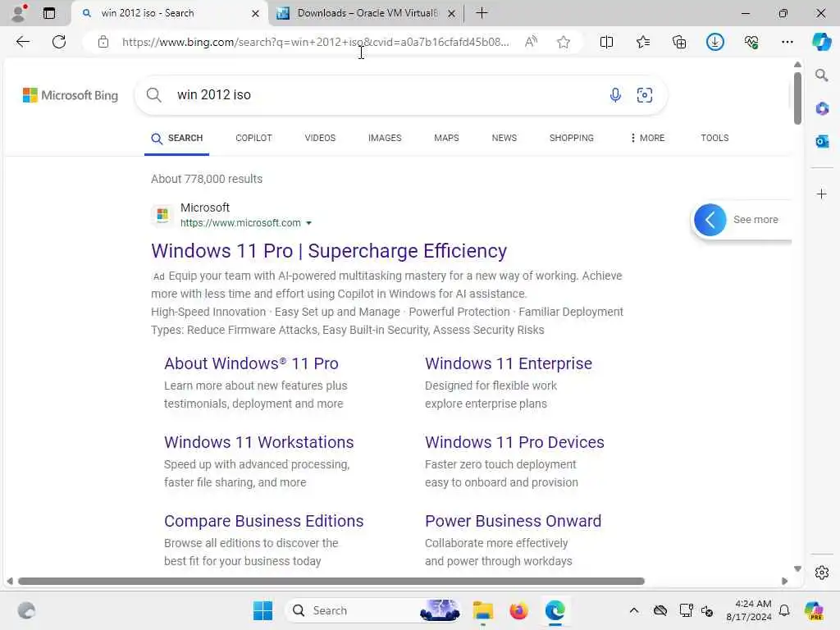
Task: Click the vertical page scrollbar thumb
Action: pos(797,98)
